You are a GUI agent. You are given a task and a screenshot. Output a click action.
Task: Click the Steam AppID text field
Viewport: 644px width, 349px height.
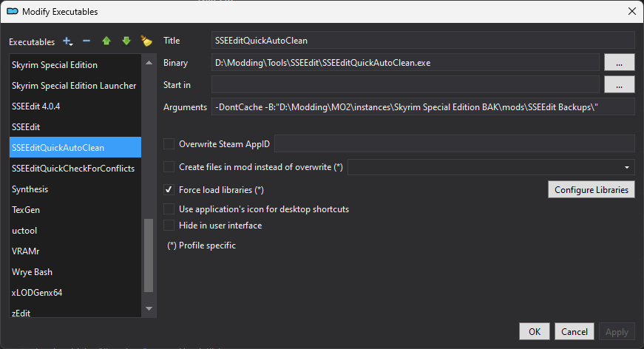455,144
